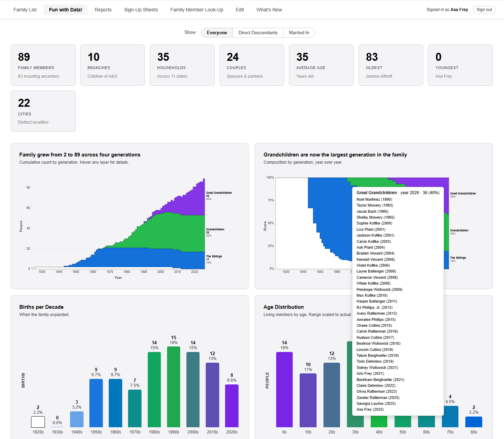Image resolution: width=504 pixels, height=439 pixels.
Task: Open Family Member Look-Up tab
Action: click(197, 10)
